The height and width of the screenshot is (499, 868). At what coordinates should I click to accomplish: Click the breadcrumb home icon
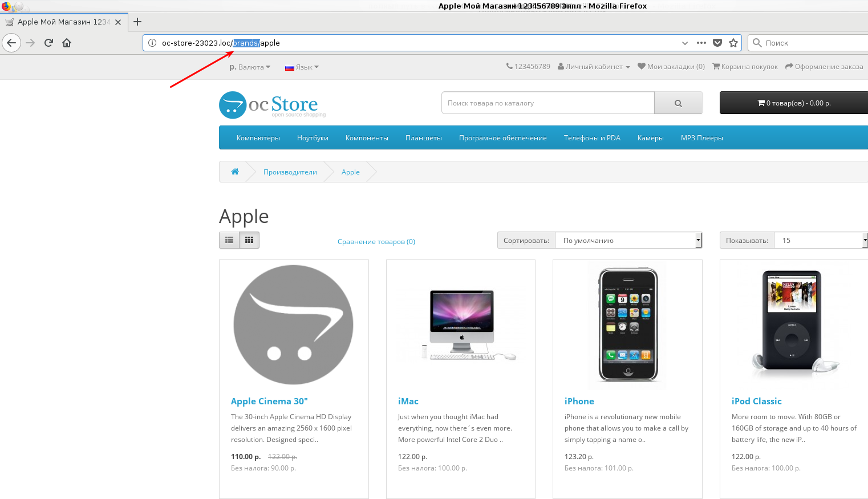pos(235,172)
